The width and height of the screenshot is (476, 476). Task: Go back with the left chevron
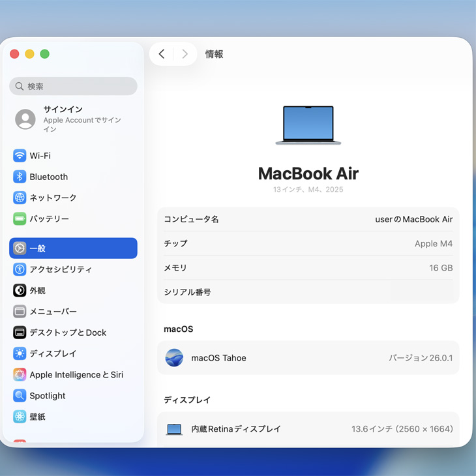click(162, 54)
